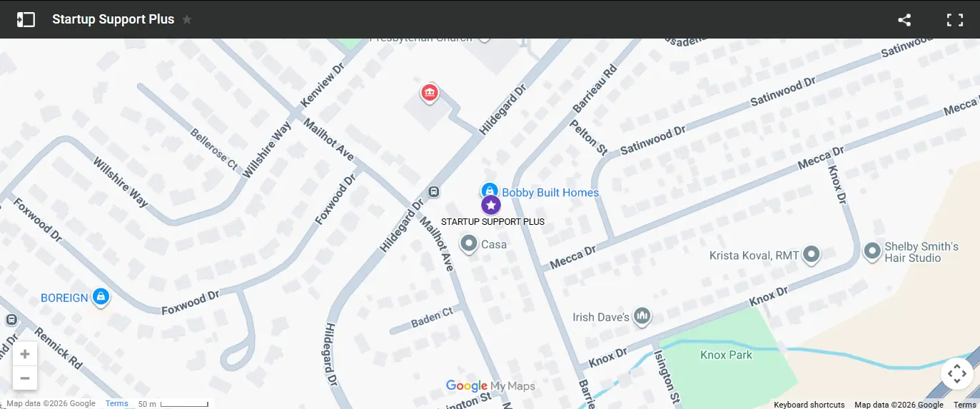
Task: Click the Bellerose Ct street label
Action: click(213, 148)
